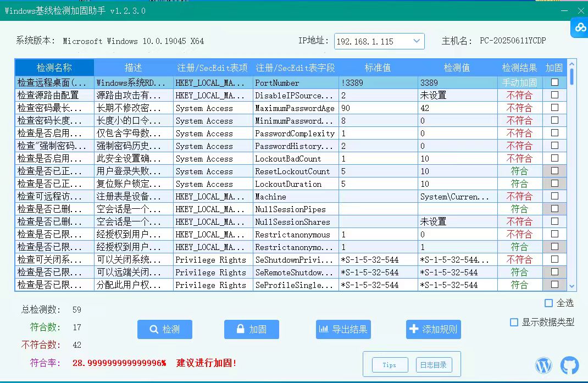The image size is (588, 383).
Task: Click the System\Curren... detected value cell
Action: 457,197
